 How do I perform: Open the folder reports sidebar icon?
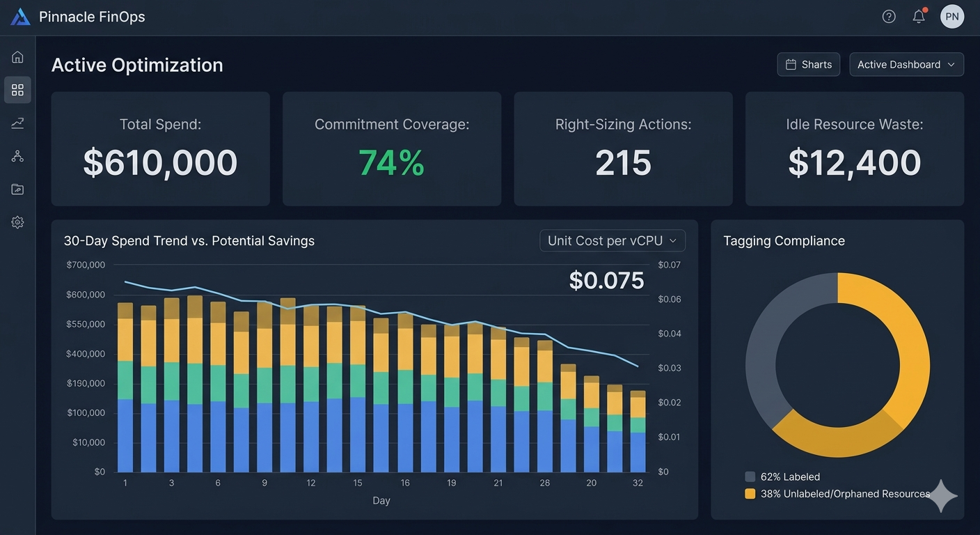tap(17, 189)
